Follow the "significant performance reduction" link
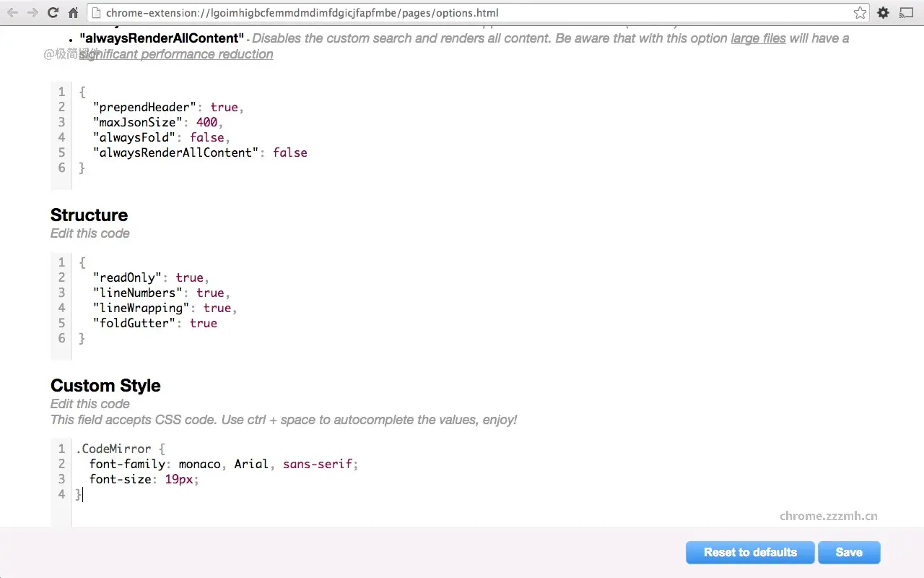Screen dimensions: 924x578 point(175,54)
